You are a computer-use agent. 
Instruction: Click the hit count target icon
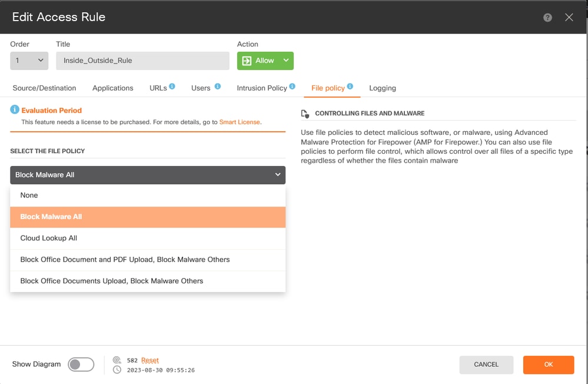click(x=117, y=360)
